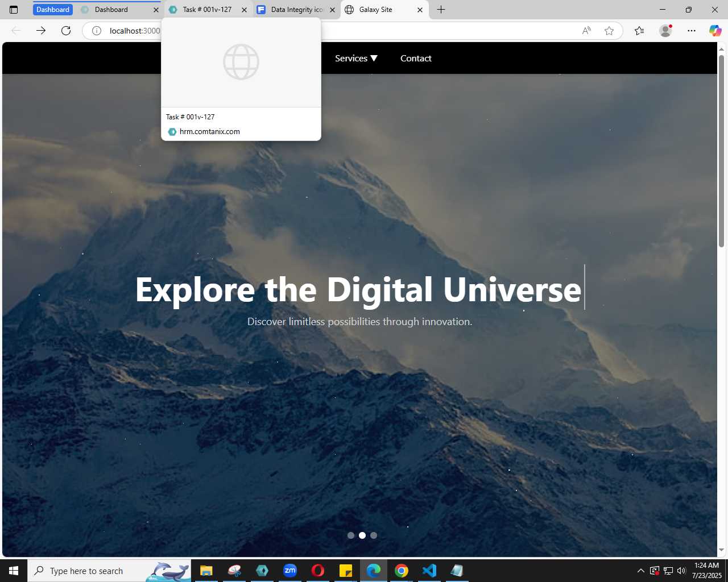View site information icon
Screen dimensions: 728x582
97,31
